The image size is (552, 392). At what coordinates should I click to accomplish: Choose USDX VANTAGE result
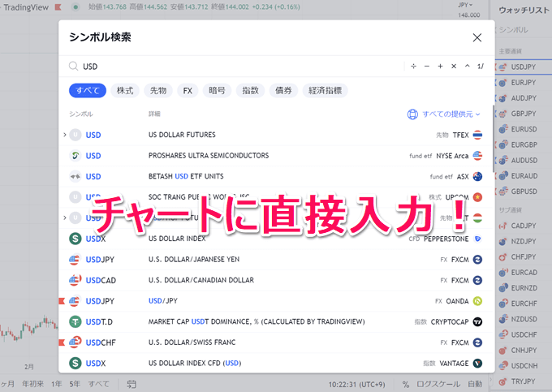[276, 363]
